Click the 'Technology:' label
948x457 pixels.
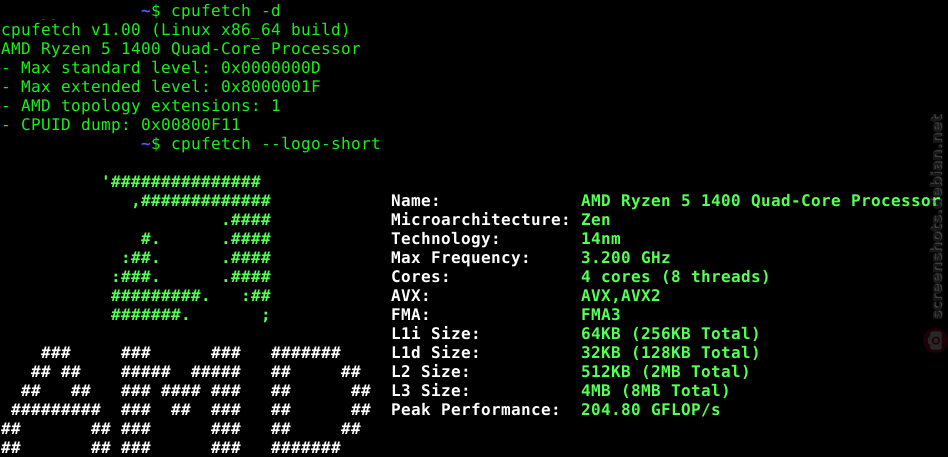pos(446,239)
